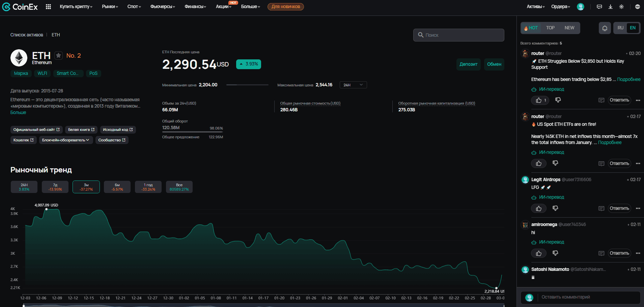Image resolution: width=644 pixels, height=307 pixels.
Task: Select the NEW comments filter
Action: pyautogui.click(x=569, y=28)
